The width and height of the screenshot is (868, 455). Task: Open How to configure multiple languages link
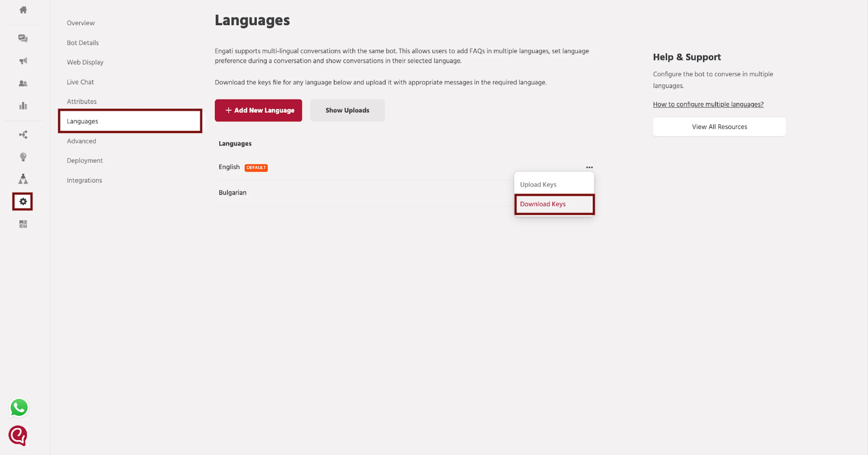point(708,104)
